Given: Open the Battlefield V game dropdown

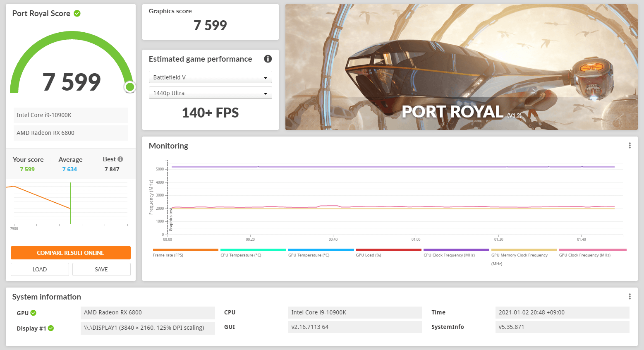Looking at the screenshot, I should (x=211, y=77).
